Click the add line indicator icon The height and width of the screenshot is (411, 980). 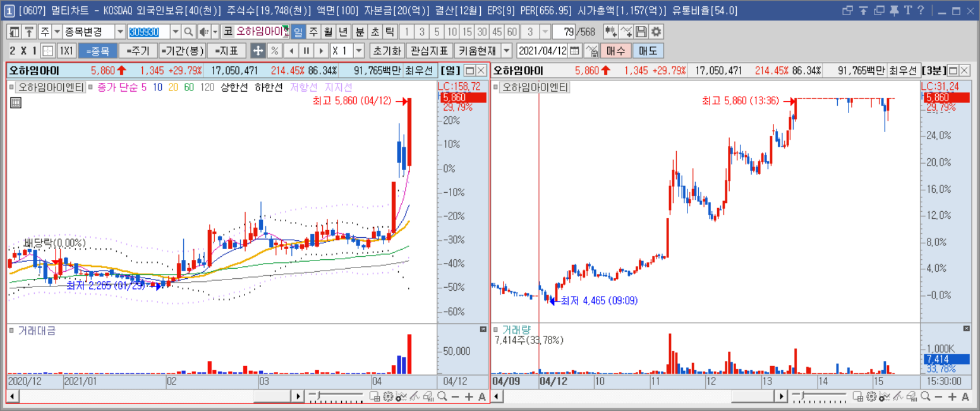click(x=626, y=32)
